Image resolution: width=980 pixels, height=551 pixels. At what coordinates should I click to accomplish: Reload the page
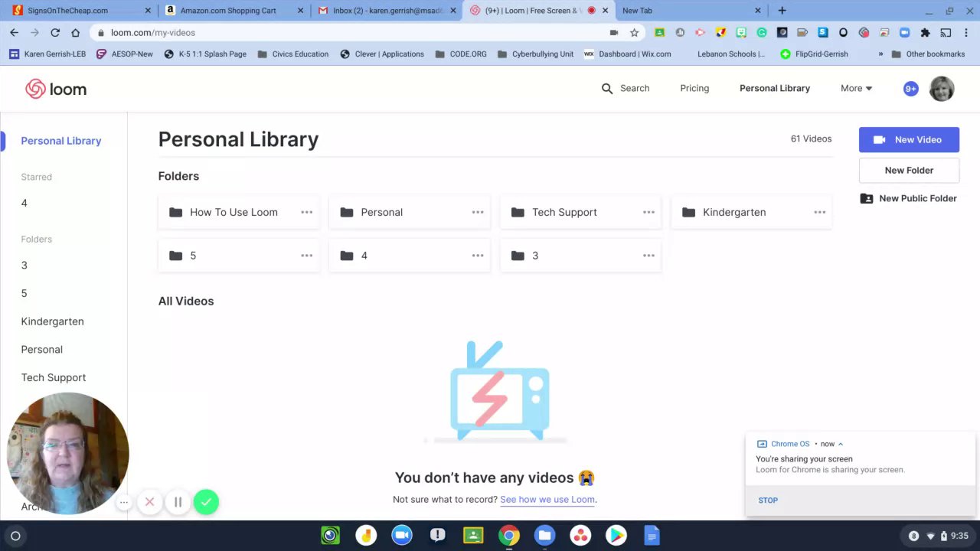pos(55,33)
